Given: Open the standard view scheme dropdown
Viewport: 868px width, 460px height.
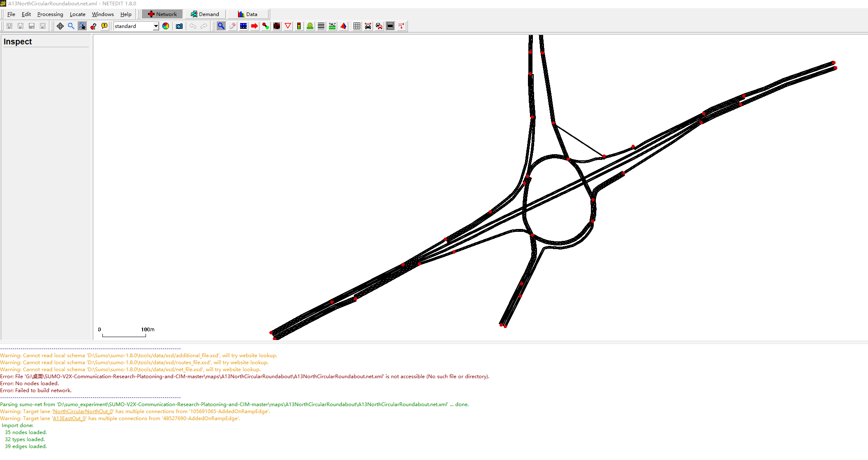Looking at the screenshot, I should pos(156,26).
